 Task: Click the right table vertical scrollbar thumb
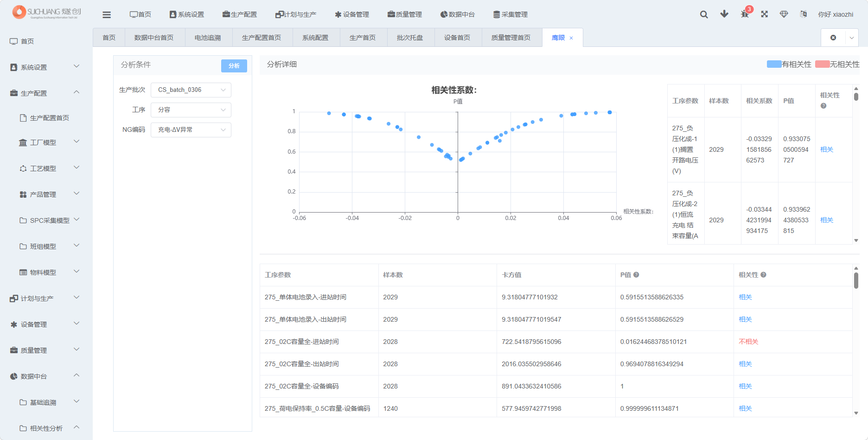click(856, 97)
